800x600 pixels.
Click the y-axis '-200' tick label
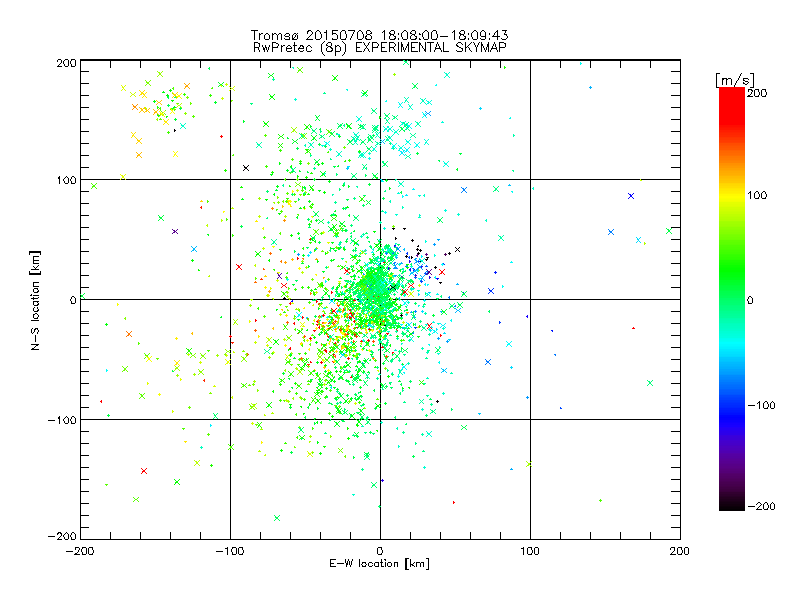coord(62,536)
